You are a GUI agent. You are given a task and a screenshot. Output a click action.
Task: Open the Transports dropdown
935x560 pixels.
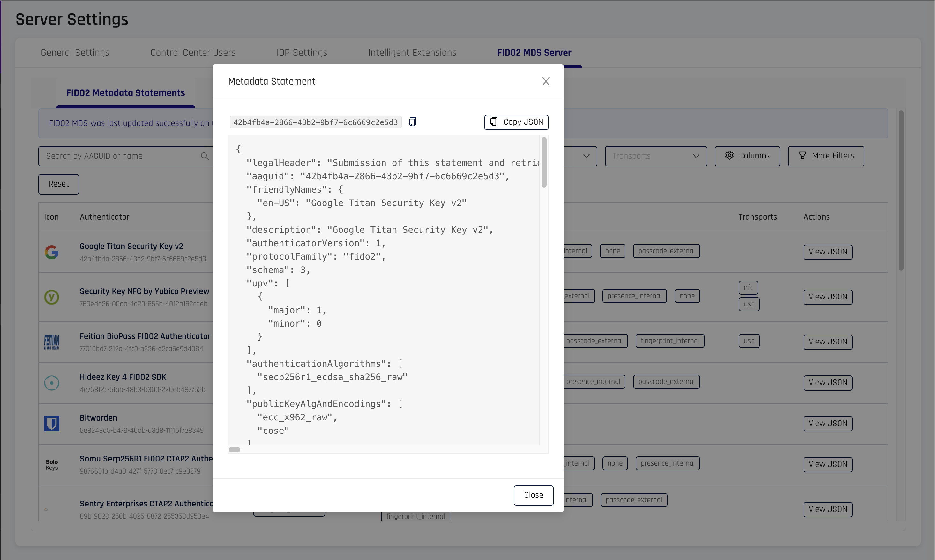click(655, 156)
